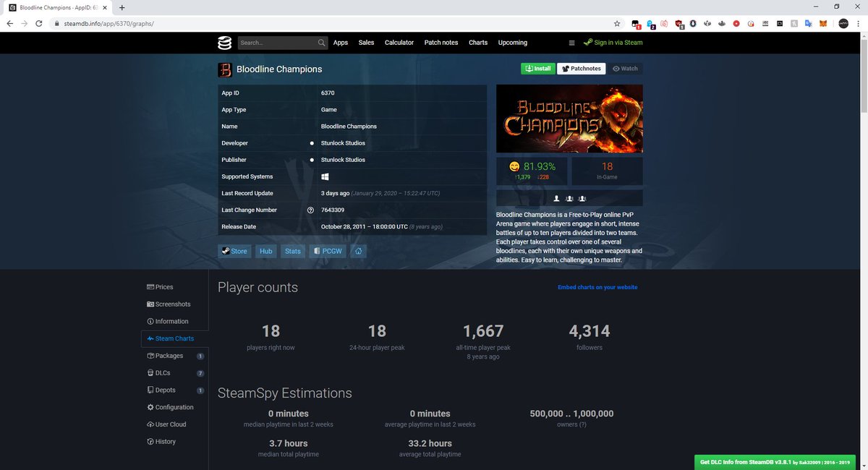868x470 pixels.
Task: Click the Windows logo under Supported Systems
Action: 325,176
